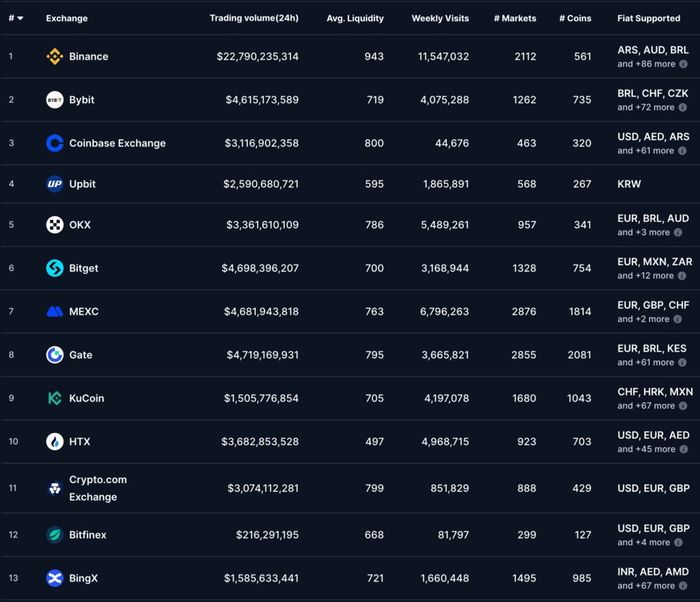Image resolution: width=700 pixels, height=602 pixels.
Task: Click Bybit volume $4,615,173,589
Action: coord(262,100)
